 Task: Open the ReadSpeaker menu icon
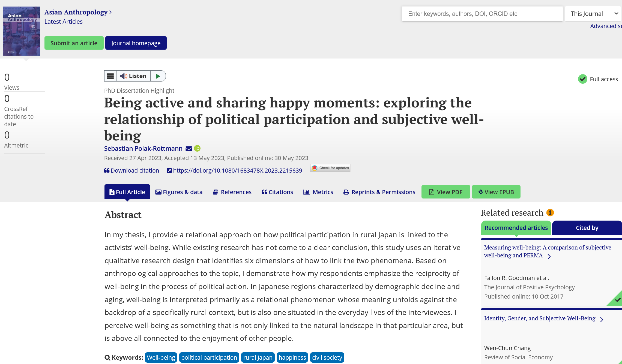[x=110, y=76]
